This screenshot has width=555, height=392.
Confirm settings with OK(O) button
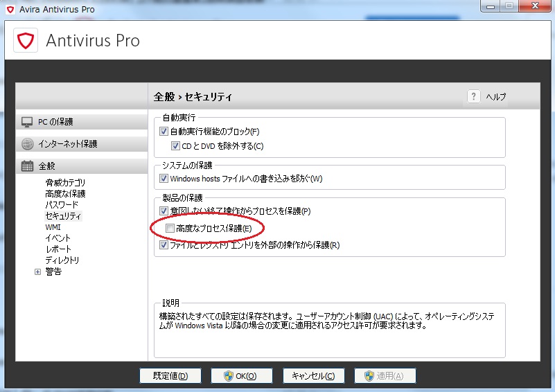[x=242, y=376]
